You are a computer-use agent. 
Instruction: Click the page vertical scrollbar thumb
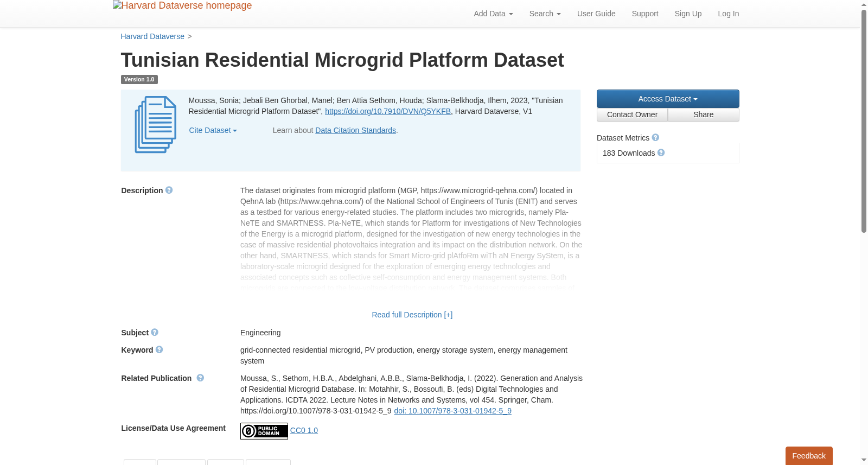tap(864, 120)
